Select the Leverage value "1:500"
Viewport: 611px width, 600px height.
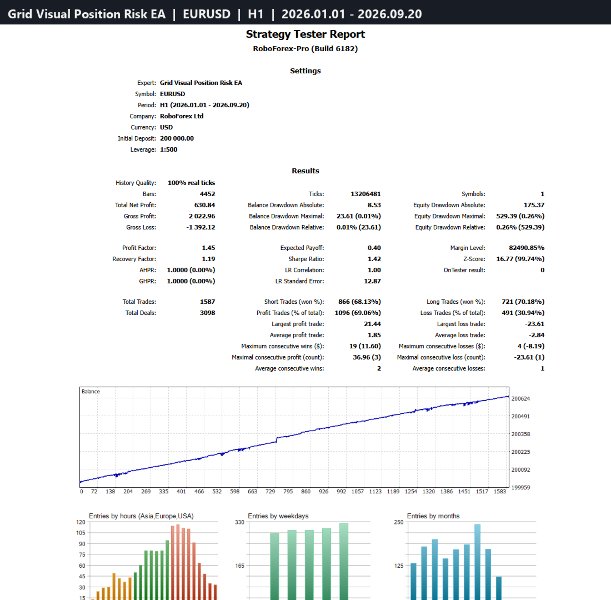click(x=168, y=150)
